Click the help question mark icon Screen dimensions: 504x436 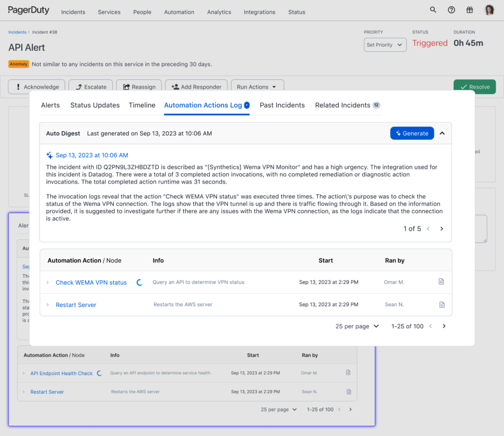pyautogui.click(x=451, y=9)
